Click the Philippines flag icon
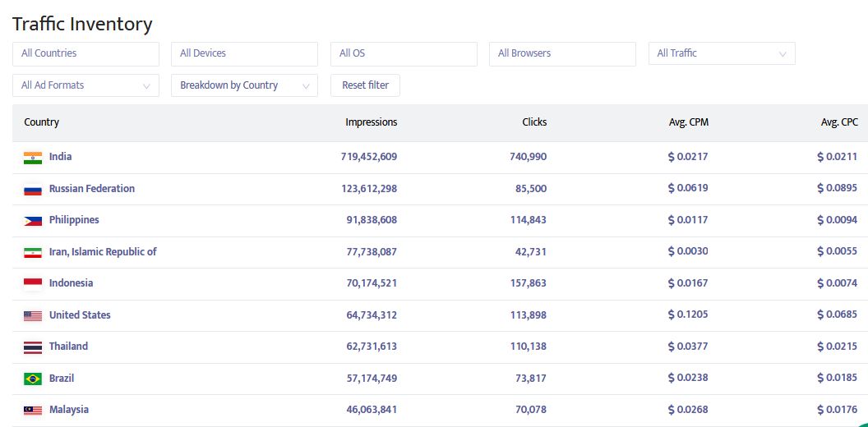868x427 pixels. 33,221
